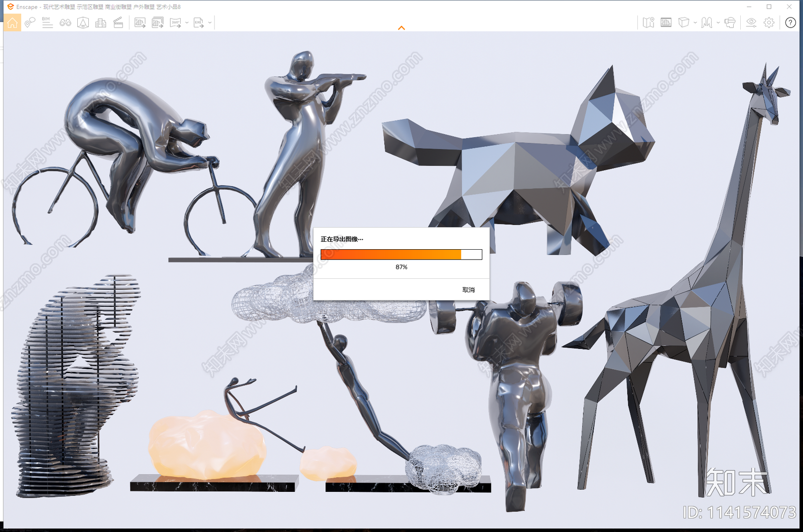Click the EXE standalone export icon

(x=199, y=23)
